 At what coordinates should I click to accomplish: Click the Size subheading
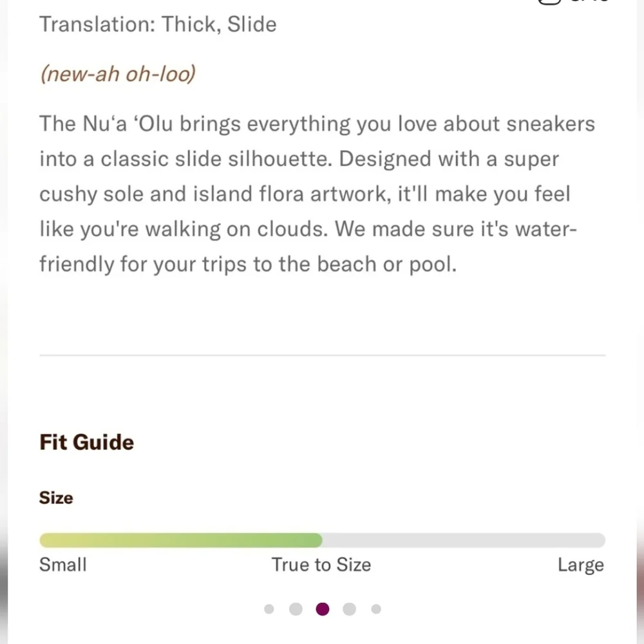coord(56,498)
